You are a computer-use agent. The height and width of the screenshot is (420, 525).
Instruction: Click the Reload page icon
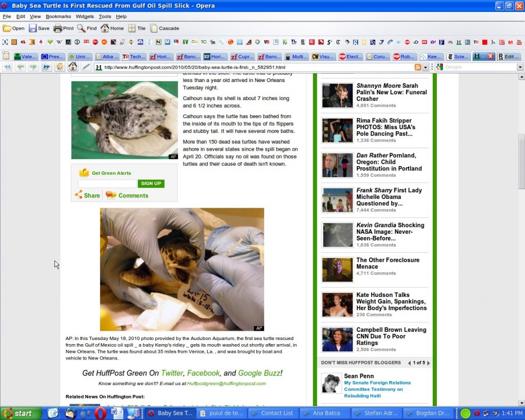(x=59, y=67)
